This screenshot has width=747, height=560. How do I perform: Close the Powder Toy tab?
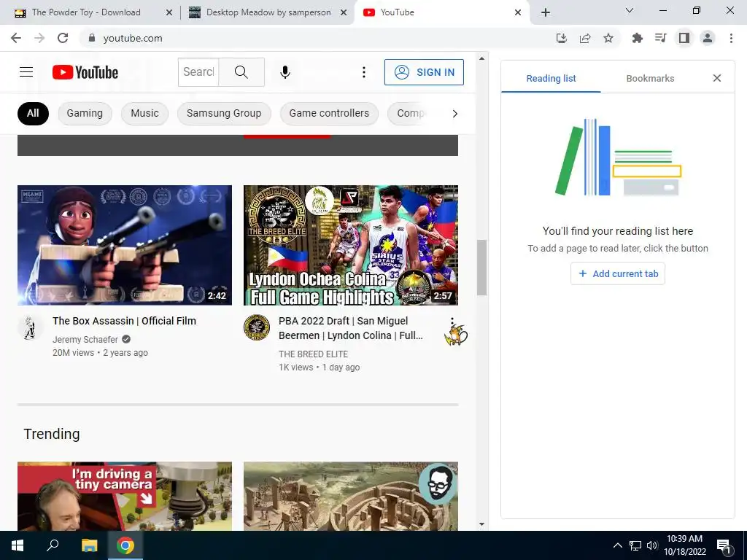point(169,13)
